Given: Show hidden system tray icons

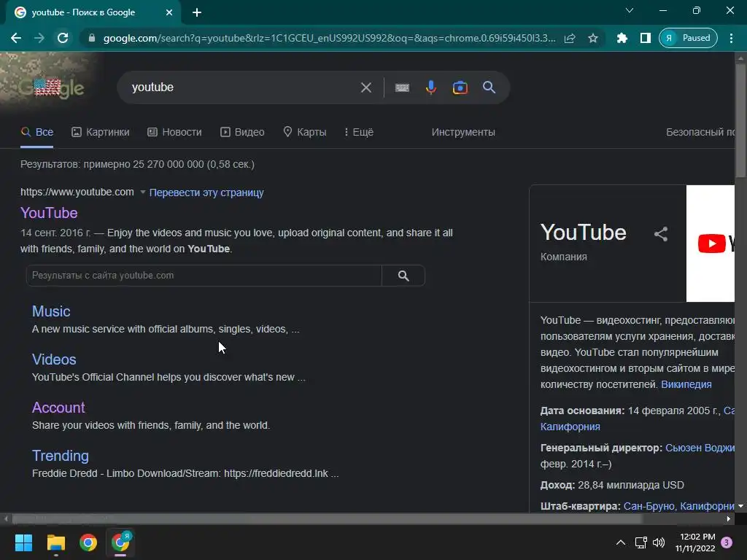Looking at the screenshot, I should (x=620, y=542).
